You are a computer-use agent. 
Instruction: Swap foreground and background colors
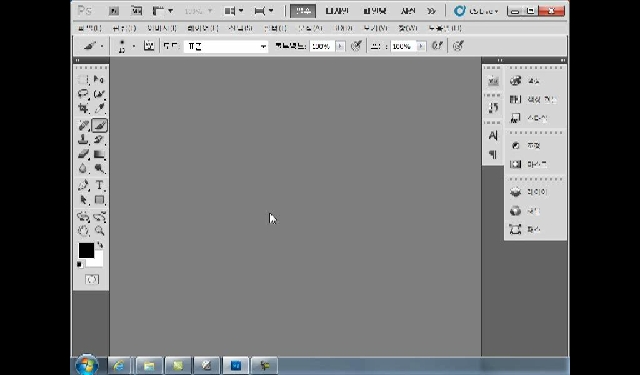(100, 246)
